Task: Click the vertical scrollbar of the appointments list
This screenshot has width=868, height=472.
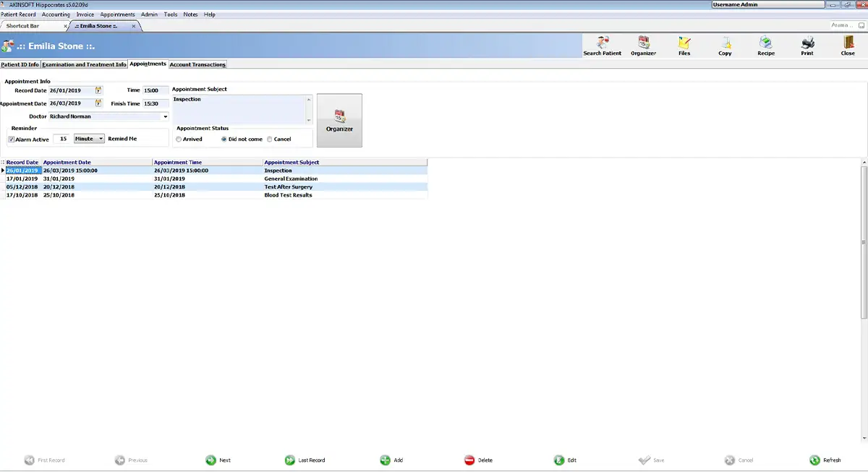Action: click(x=864, y=239)
